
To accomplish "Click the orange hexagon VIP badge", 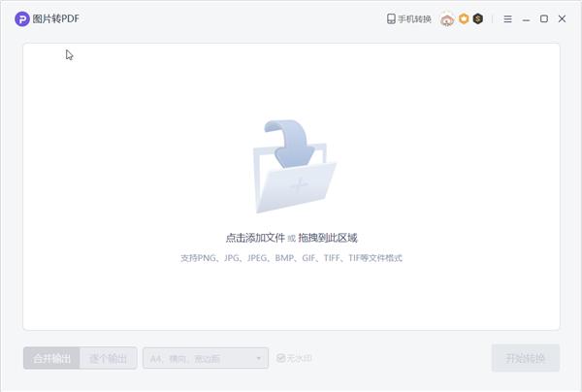I will (x=464, y=19).
